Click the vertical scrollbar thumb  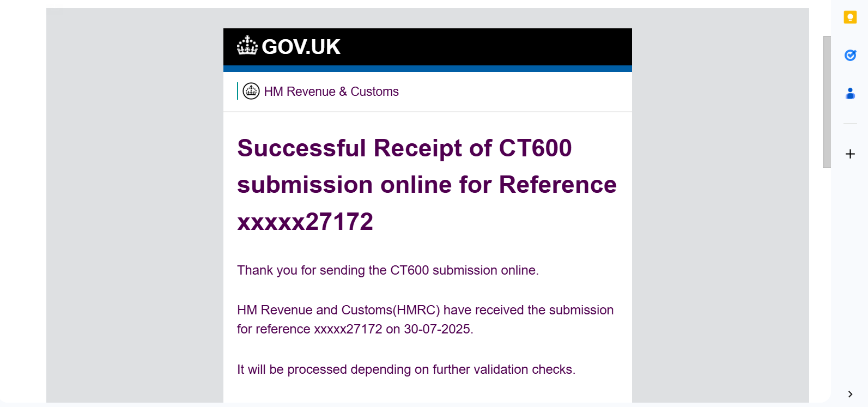pyautogui.click(x=827, y=101)
